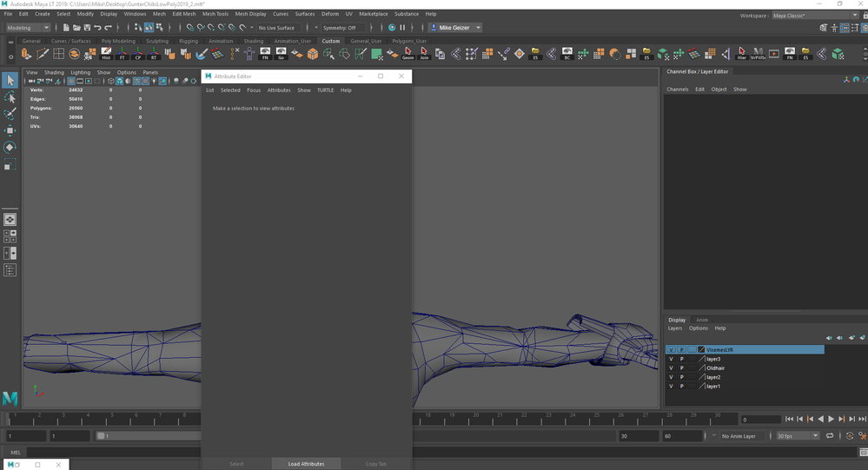Click the sculpt brush shelf icon
The width and height of the screenshot is (868, 470).
coord(202,54)
